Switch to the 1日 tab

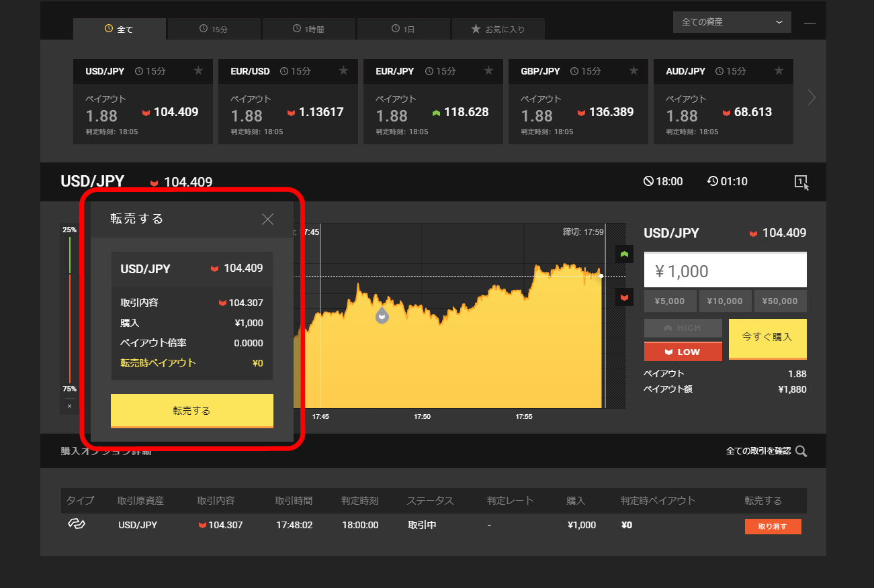404,29
